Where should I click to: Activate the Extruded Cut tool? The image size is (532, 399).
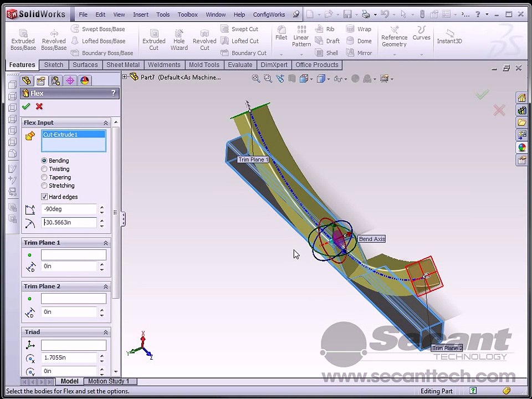(154, 40)
